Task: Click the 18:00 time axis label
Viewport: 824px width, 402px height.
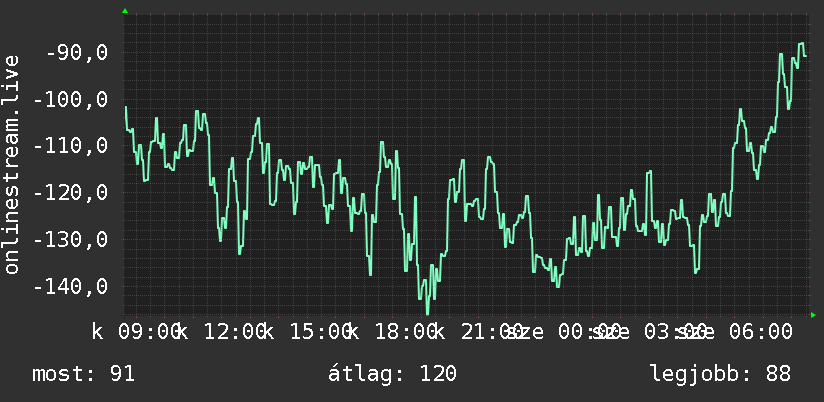Action: [406, 332]
